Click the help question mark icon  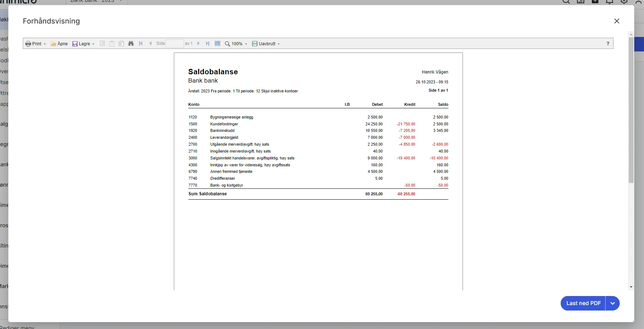(x=608, y=43)
